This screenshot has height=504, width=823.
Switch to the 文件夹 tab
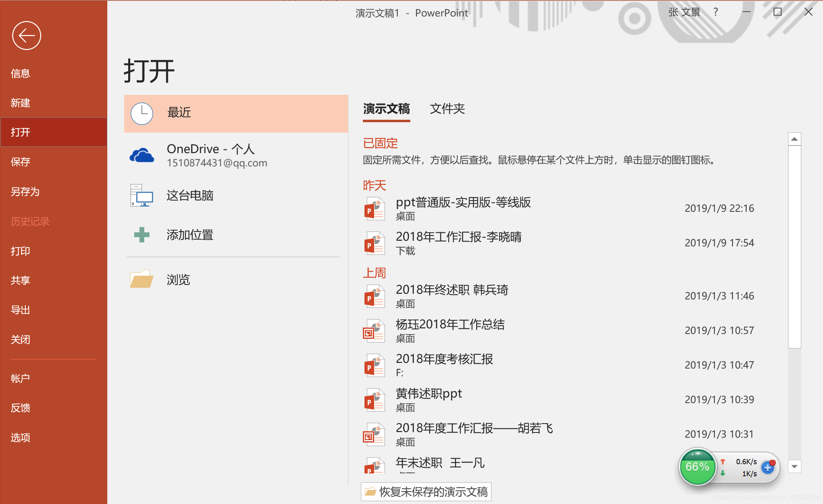(447, 109)
